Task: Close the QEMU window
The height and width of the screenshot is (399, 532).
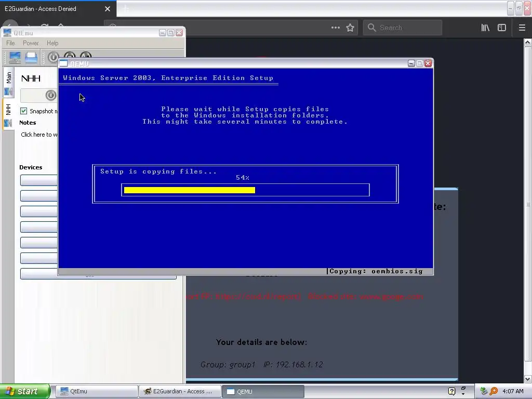Action: pyautogui.click(x=428, y=63)
